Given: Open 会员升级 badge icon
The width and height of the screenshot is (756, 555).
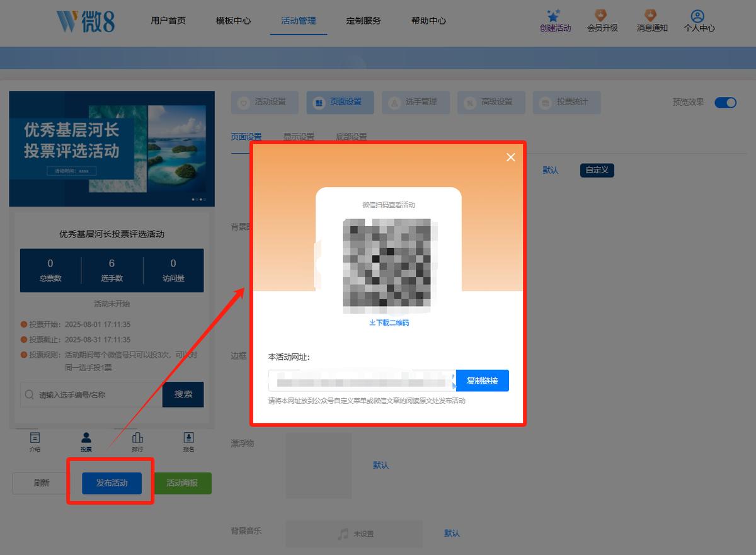Looking at the screenshot, I should click(x=602, y=15).
